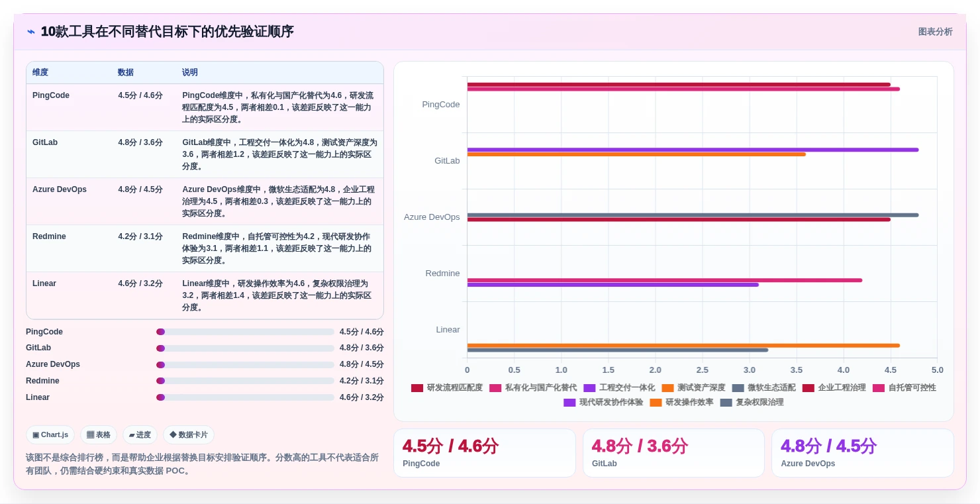980x504 pixels.
Task: Click the lightning icon beside the chart title
Action: tap(31, 32)
